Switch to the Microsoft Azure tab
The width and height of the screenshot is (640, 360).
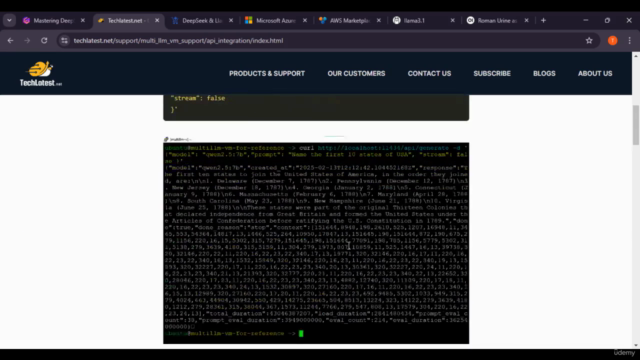click(276, 20)
